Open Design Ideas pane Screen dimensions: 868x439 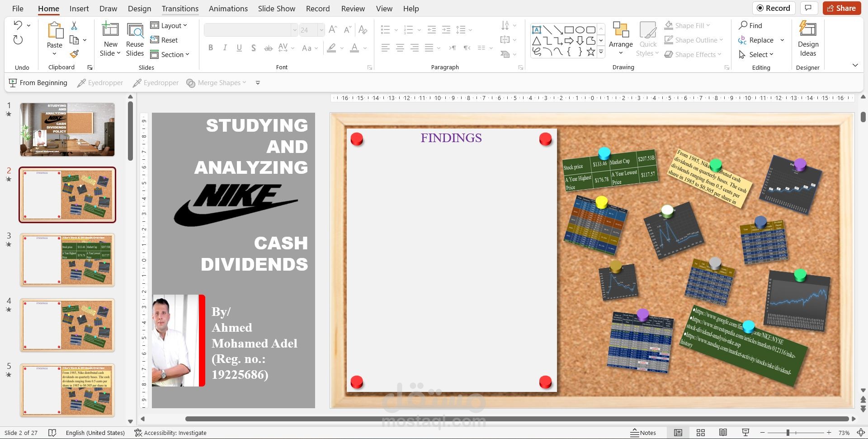(x=808, y=38)
